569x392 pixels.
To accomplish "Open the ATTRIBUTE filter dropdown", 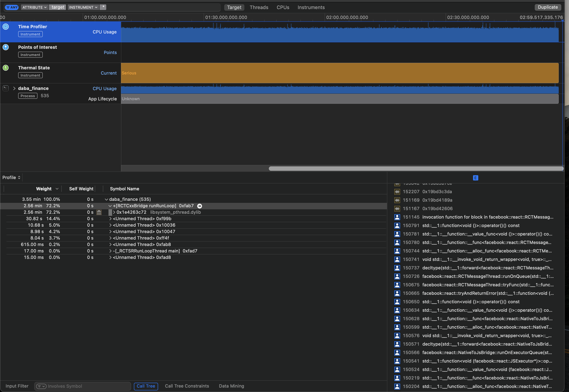I will (x=34, y=7).
